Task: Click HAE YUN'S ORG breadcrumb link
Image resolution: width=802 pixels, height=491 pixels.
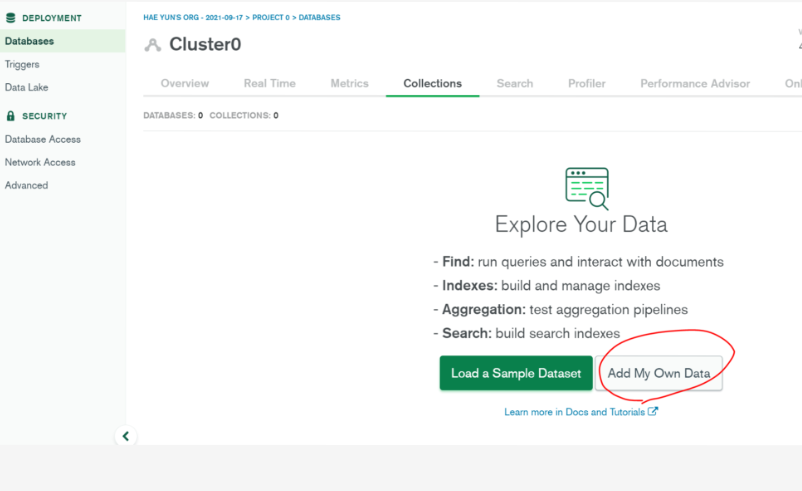Action: (x=193, y=17)
